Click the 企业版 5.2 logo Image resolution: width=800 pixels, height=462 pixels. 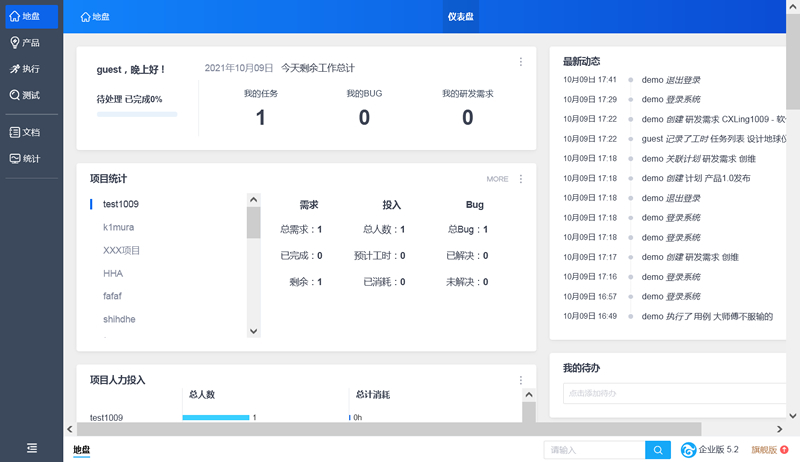(x=710, y=449)
